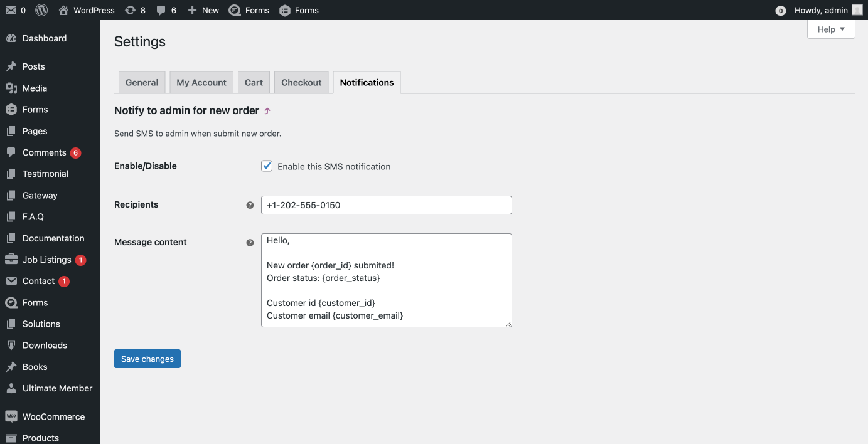
Task: Click the Books pin icon in sidebar
Action: click(11, 367)
